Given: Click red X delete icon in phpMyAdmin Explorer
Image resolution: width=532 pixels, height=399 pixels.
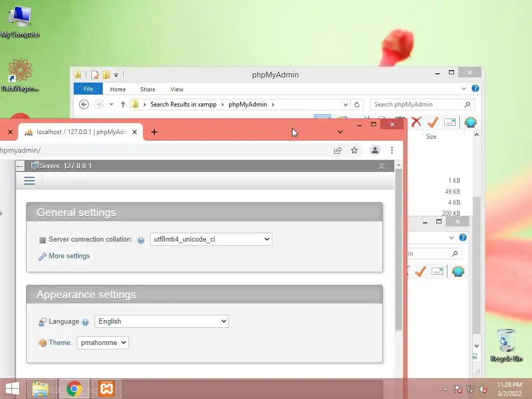Looking at the screenshot, I should (x=416, y=122).
